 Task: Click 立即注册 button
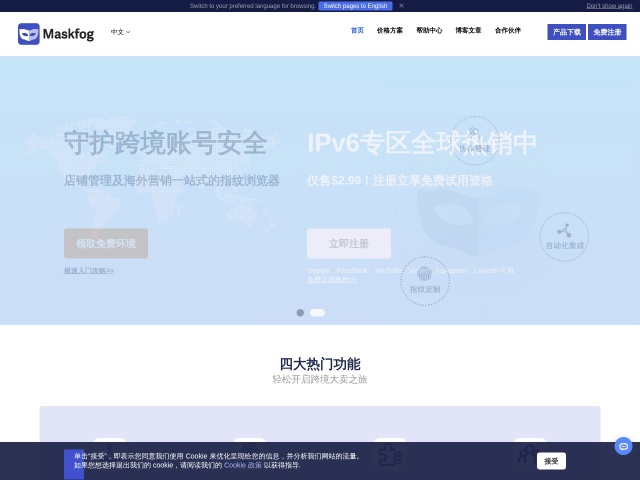point(349,244)
